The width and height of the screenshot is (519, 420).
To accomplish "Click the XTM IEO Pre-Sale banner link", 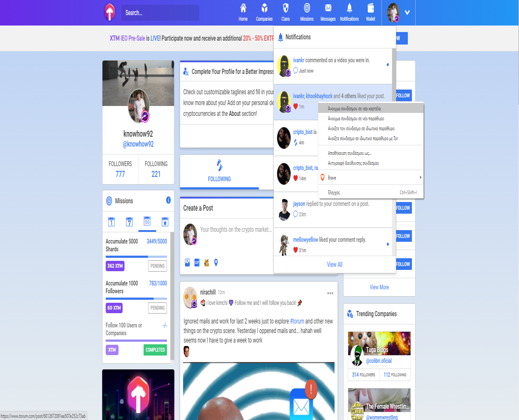I will pos(128,38).
